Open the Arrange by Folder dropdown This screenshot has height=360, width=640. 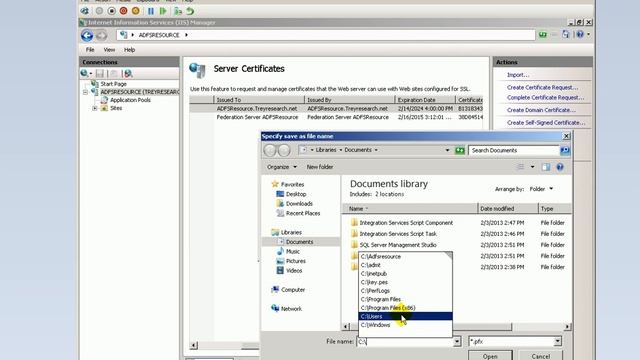541,189
